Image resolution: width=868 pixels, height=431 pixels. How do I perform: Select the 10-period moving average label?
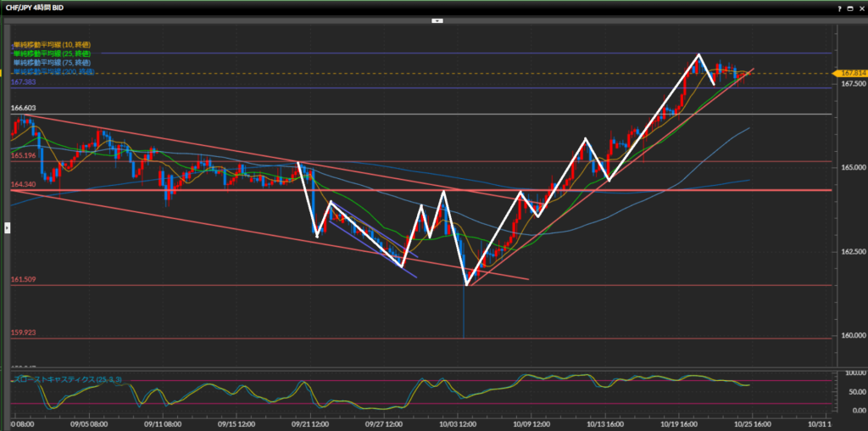point(52,44)
